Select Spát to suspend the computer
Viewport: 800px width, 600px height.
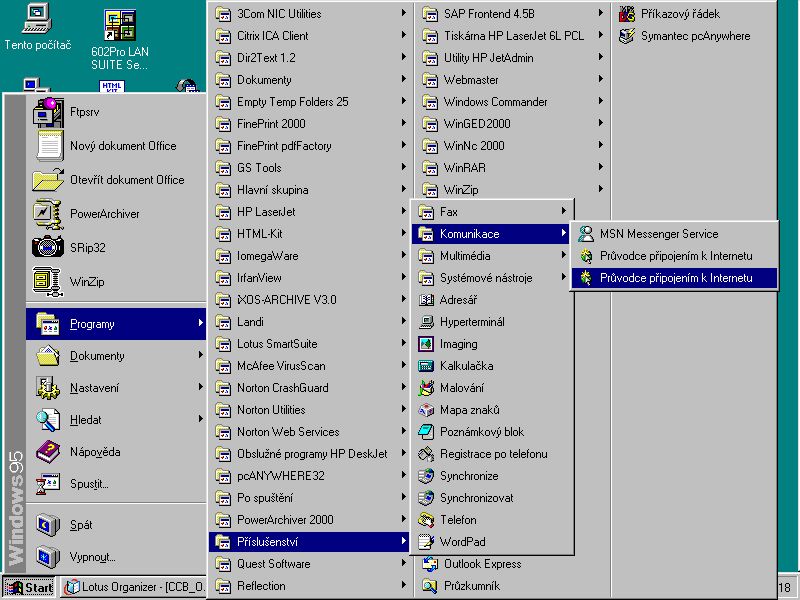(x=116, y=524)
